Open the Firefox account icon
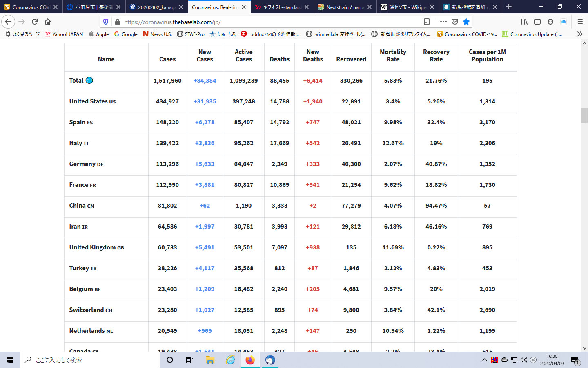The width and height of the screenshot is (588, 368). (550, 22)
